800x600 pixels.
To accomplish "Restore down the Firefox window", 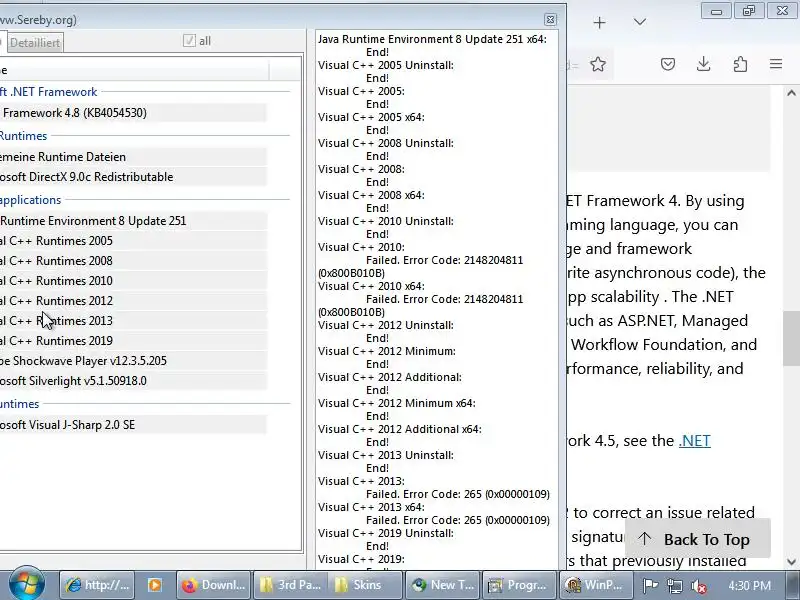I will point(749,11).
